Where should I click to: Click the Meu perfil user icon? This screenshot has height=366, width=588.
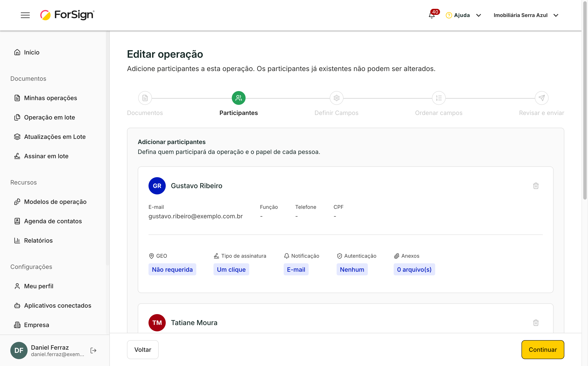pos(17,286)
